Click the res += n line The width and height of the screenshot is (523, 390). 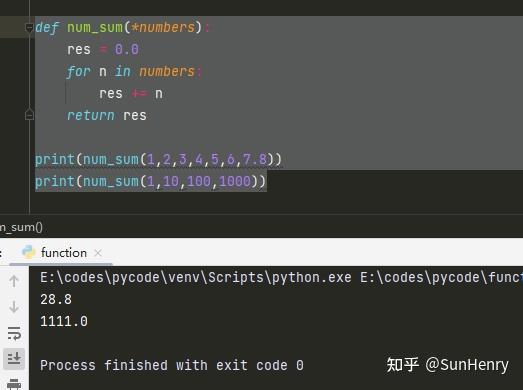(131, 93)
